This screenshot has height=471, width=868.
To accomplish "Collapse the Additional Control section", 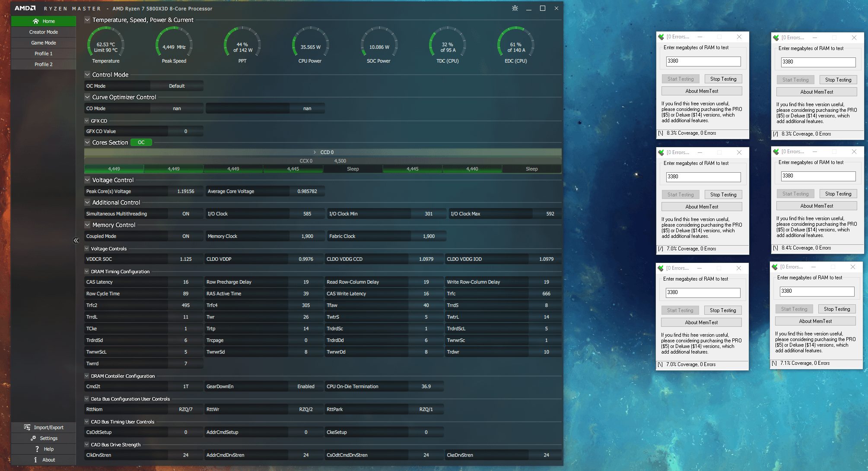I will pos(87,202).
